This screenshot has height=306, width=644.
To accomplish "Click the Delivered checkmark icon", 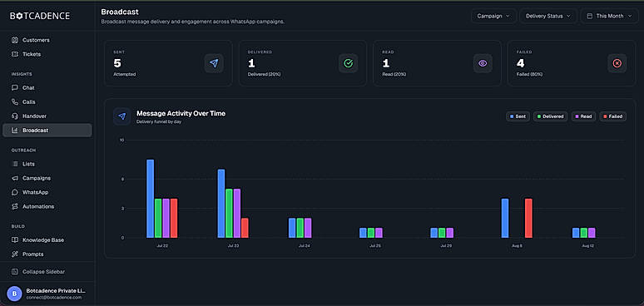I will click(x=349, y=63).
